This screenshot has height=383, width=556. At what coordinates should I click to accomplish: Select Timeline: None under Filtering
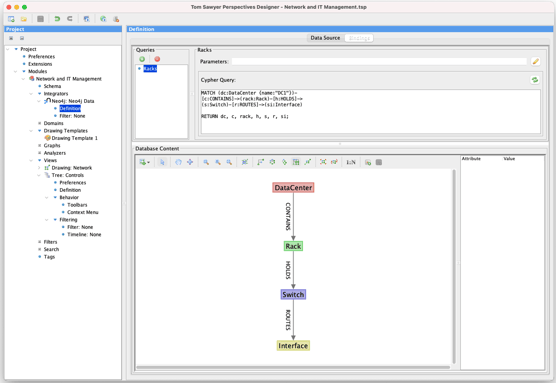coord(84,234)
